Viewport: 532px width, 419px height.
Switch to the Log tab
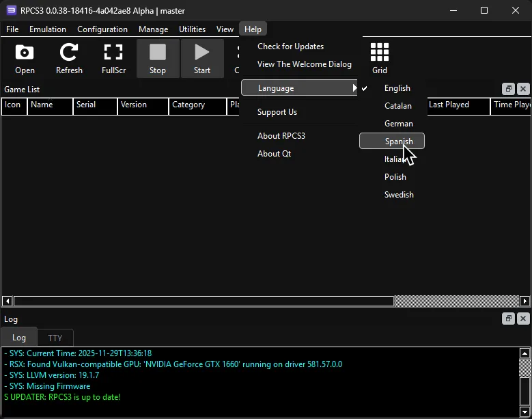19,338
